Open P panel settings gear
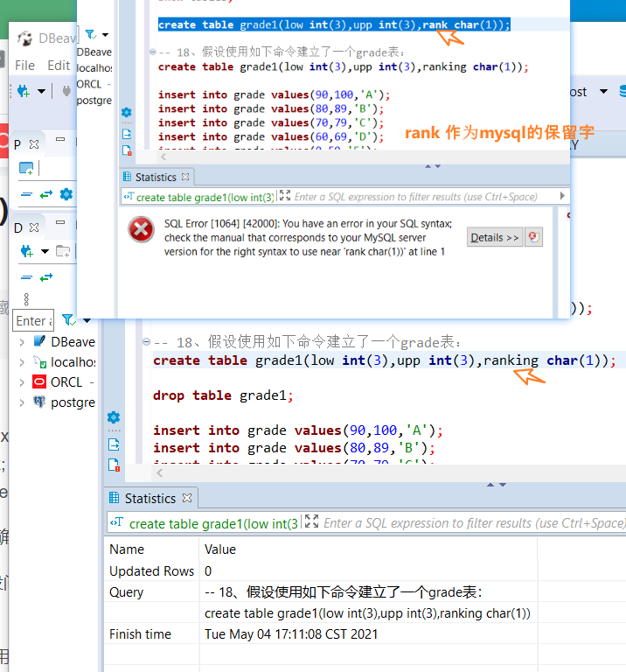 tap(66, 194)
